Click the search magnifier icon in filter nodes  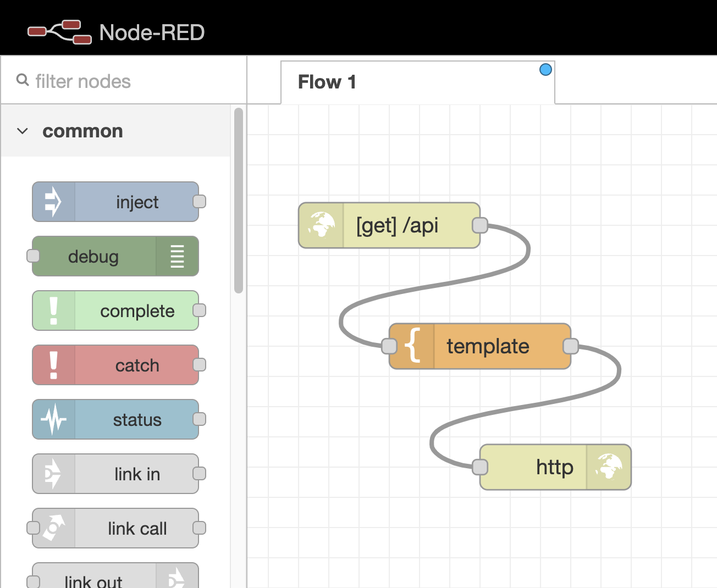coord(23,80)
